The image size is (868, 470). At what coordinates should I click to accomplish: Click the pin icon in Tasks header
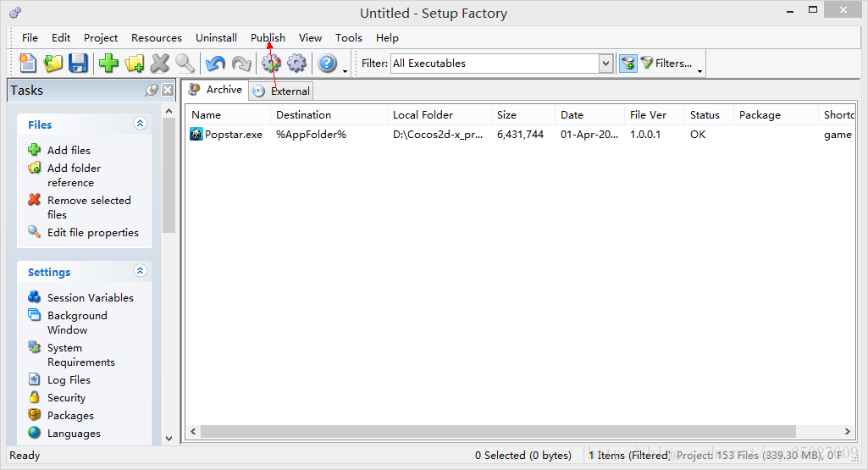(151, 91)
